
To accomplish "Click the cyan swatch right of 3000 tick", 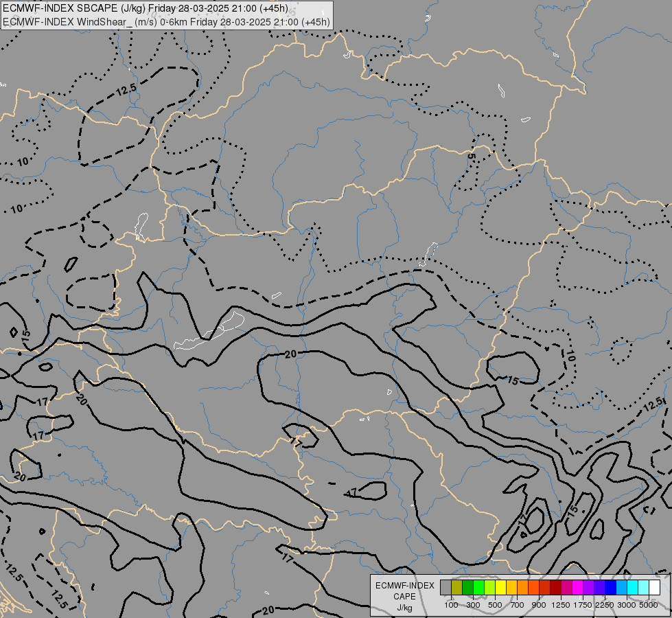I will (633, 588).
